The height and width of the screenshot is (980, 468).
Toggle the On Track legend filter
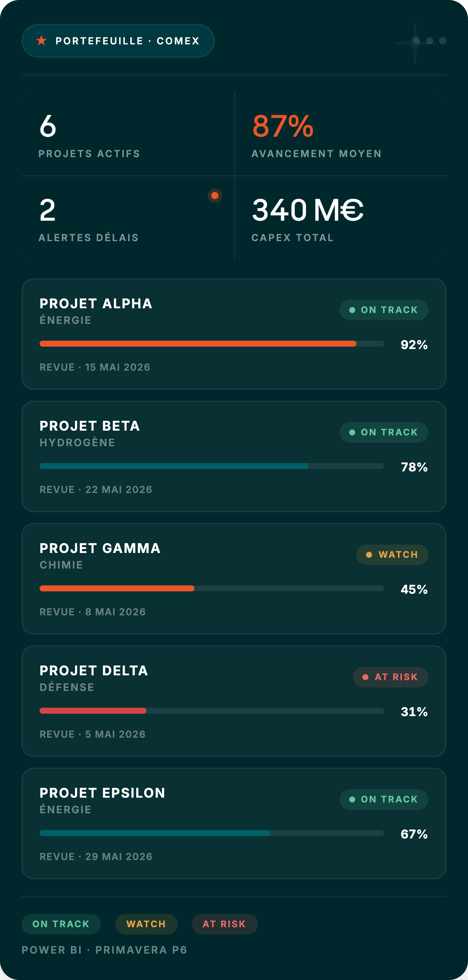[61, 924]
